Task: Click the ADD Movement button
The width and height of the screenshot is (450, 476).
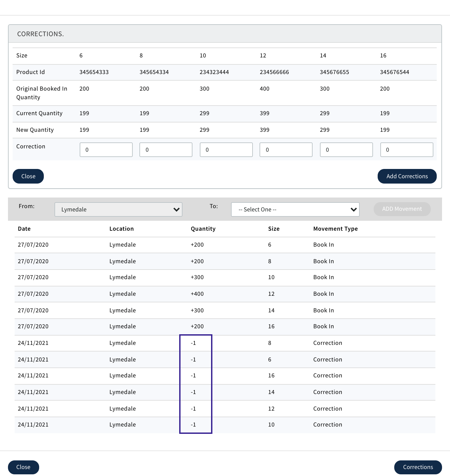Action: coord(402,209)
